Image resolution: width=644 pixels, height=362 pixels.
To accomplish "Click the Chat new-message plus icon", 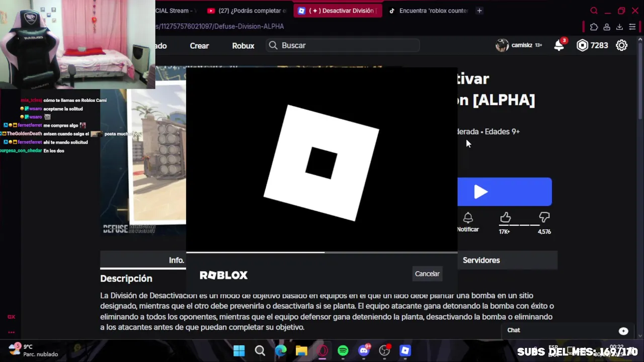I will click(x=623, y=331).
